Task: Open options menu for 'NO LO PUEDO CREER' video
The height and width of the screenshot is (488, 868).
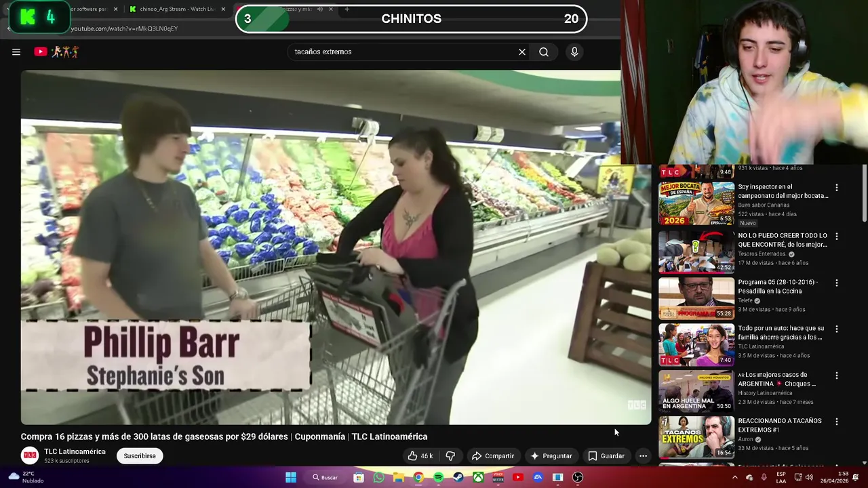Action: point(836,237)
